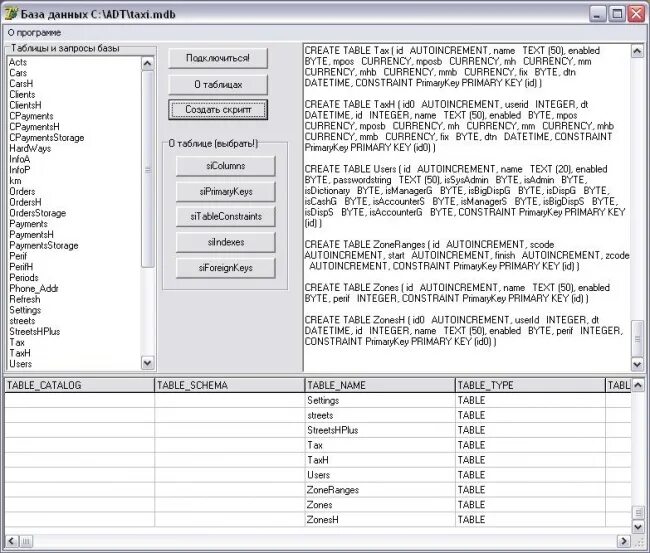Click the Settings cell in the grid
The height and width of the screenshot is (553, 650).
pyautogui.click(x=380, y=400)
